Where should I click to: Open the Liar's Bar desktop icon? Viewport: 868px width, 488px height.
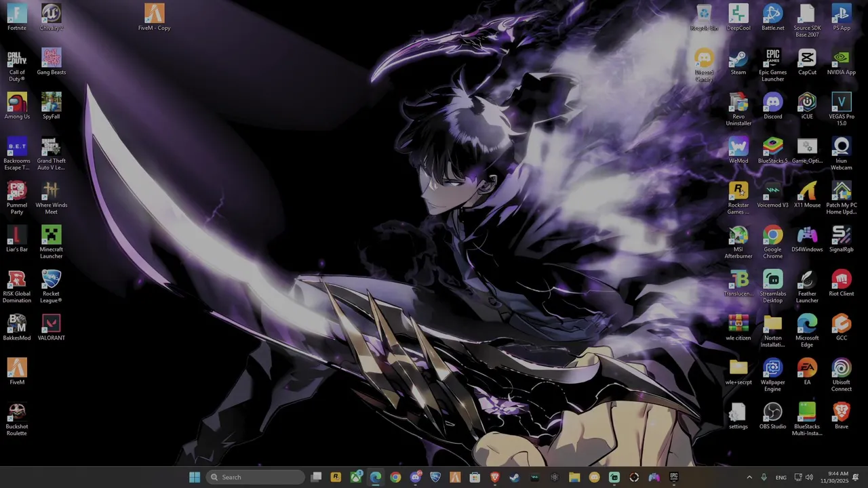[17, 239]
